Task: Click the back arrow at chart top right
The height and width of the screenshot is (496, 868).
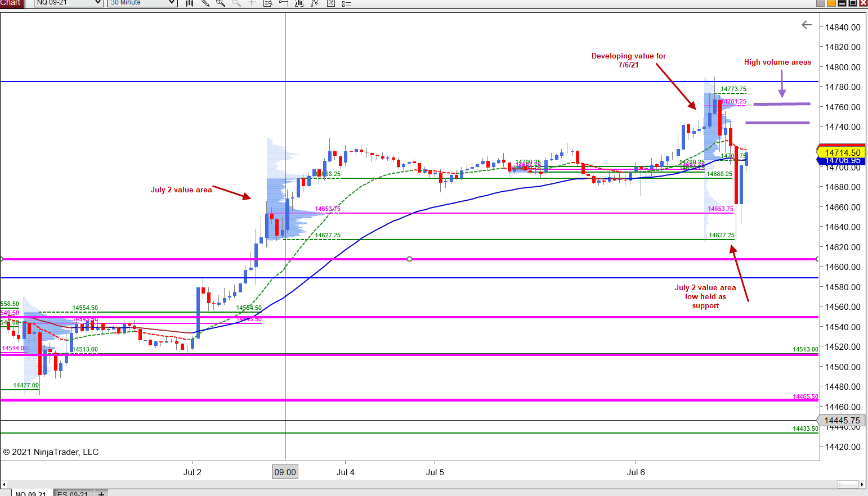Action: coord(807,25)
